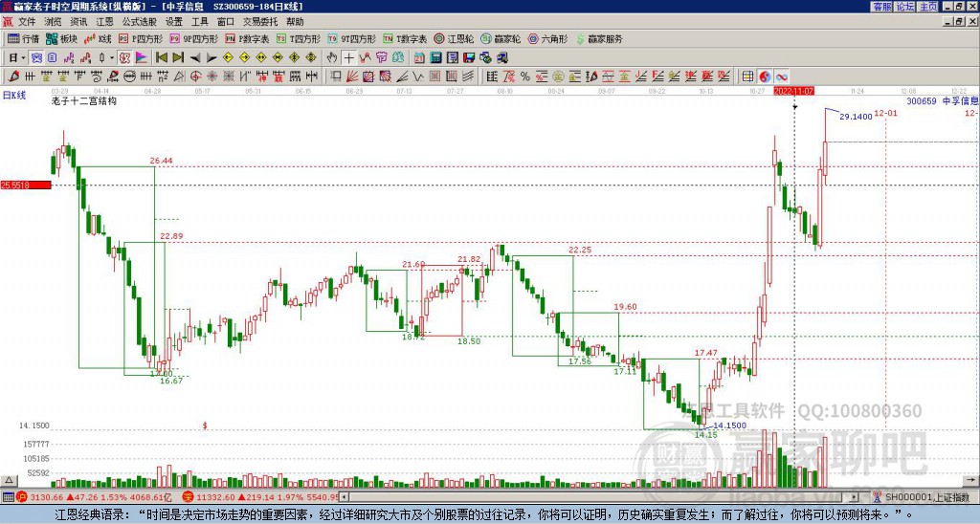Launch the 赢家轮 wheel tool
Image resolution: width=980 pixels, height=524 pixels.
(501, 38)
